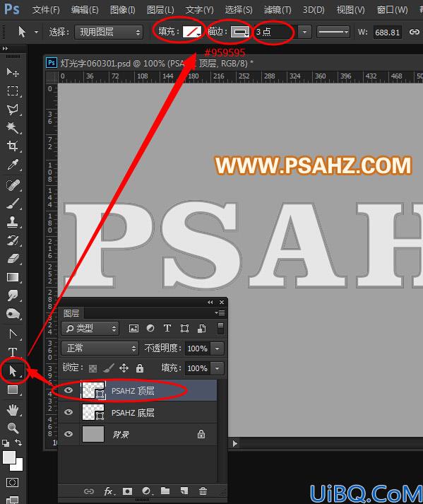Select the Spot Healing Brush tool

click(x=13, y=185)
